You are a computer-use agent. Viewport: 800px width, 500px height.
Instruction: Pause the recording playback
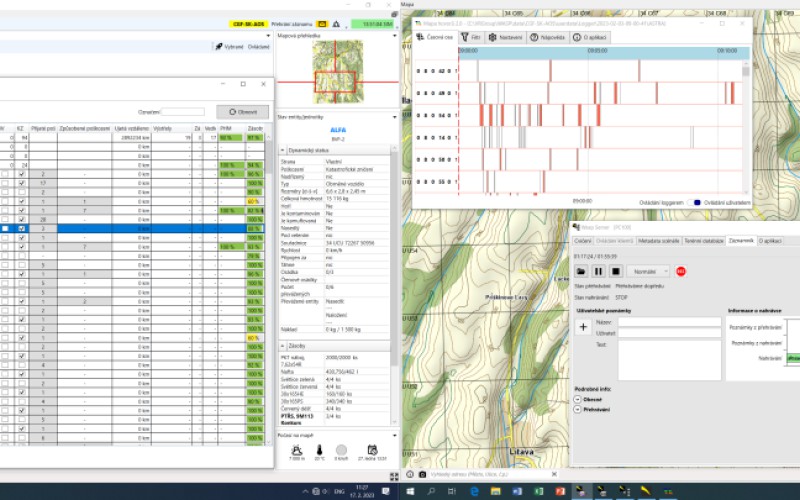pos(599,271)
